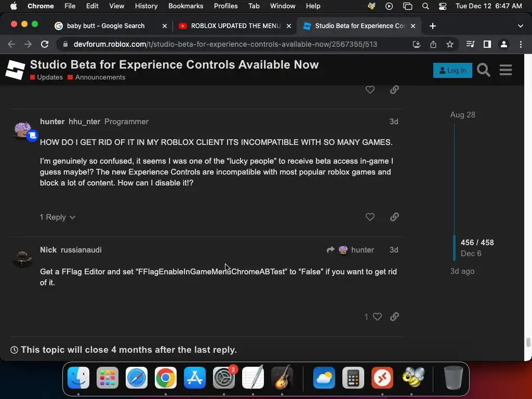Open Calculator from the Dock
Image resolution: width=532 pixels, height=399 pixels.
pyautogui.click(x=353, y=378)
